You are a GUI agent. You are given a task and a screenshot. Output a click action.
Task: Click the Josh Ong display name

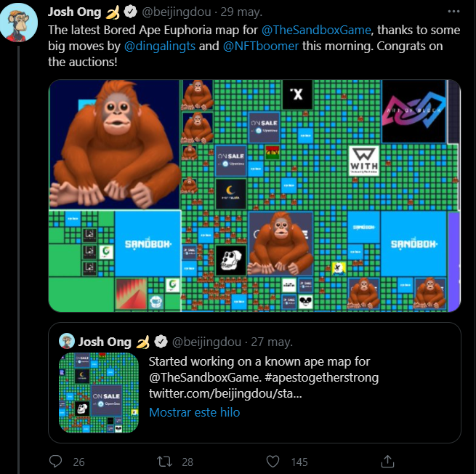(74, 12)
